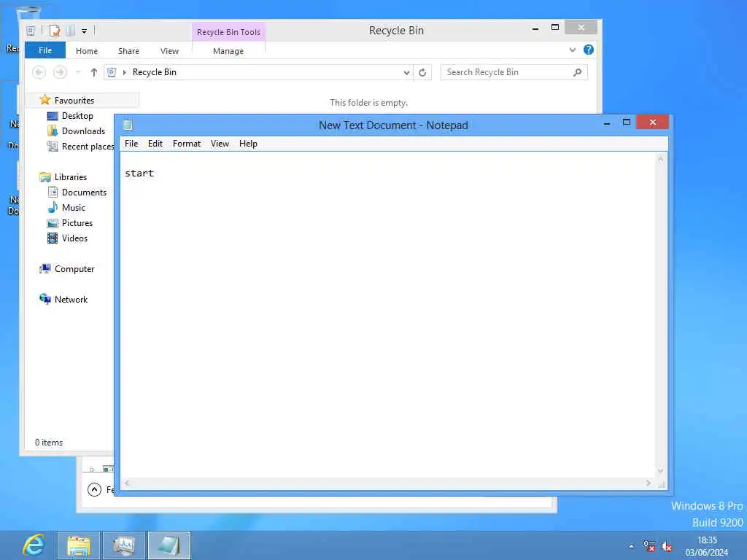Click the Recycle Bin title bar icon
This screenshot has height=560, width=747.
pyautogui.click(x=31, y=31)
